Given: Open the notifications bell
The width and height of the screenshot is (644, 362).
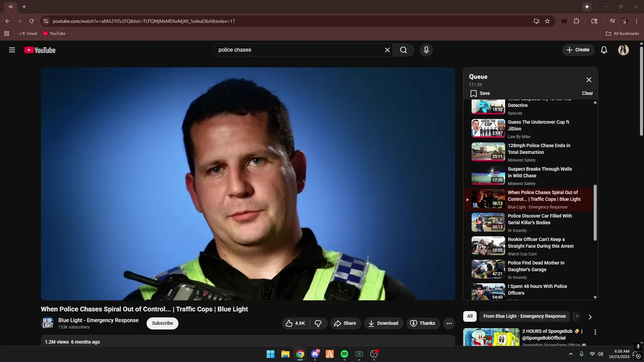Looking at the screenshot, I should [604, 50].
